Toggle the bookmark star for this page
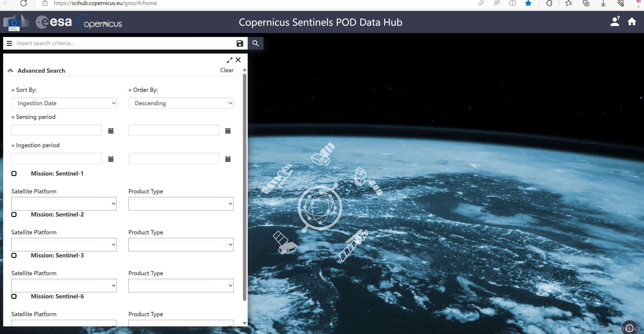The image size is (644, 334). 528,3
